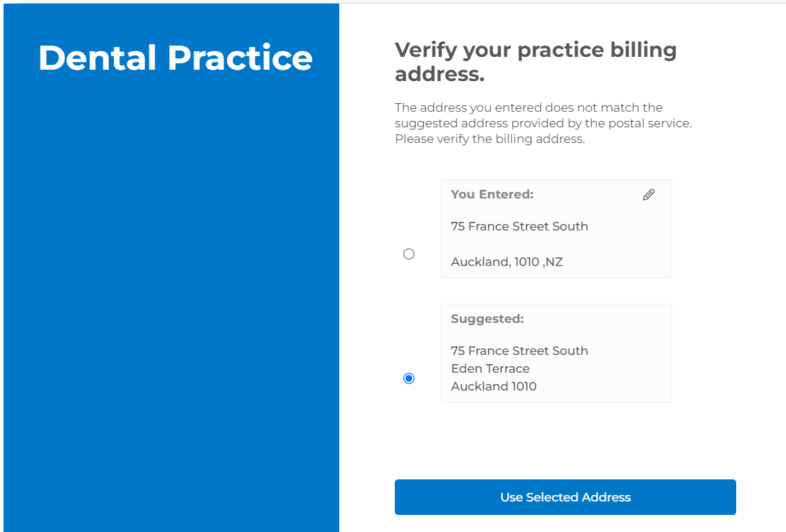The image size is (786, 532).
Task: Select the Suggested address radio button
Action: (x=409, y=378)
